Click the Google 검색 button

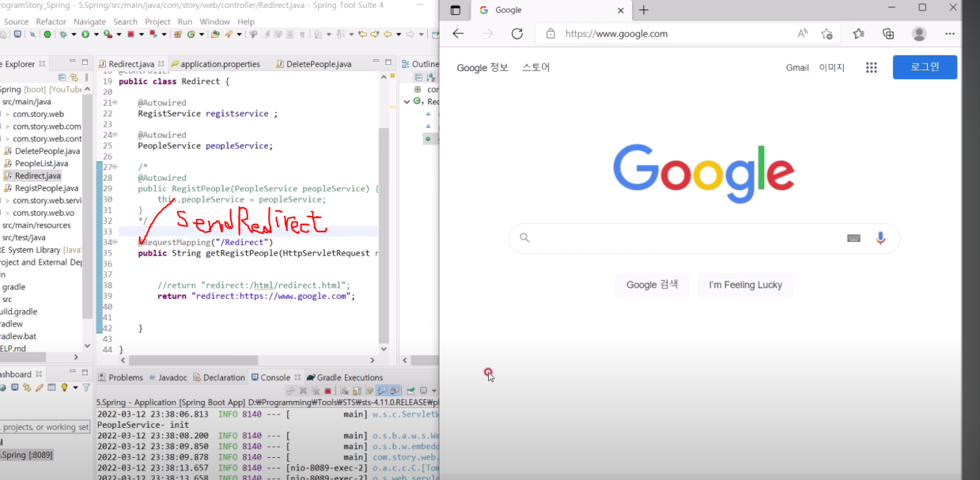(x=653, y=285)
